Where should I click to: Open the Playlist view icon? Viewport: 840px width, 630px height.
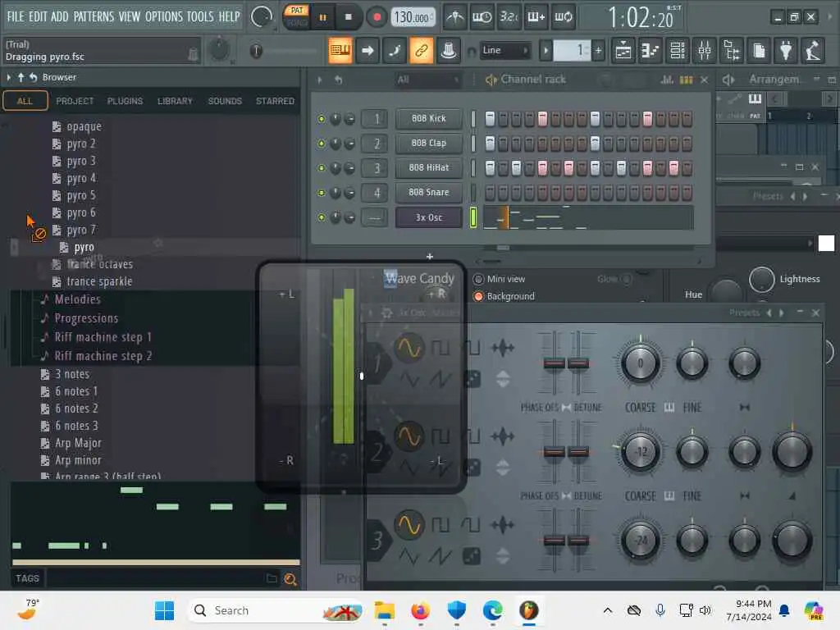pyautogui.click(x=623, y=51)
